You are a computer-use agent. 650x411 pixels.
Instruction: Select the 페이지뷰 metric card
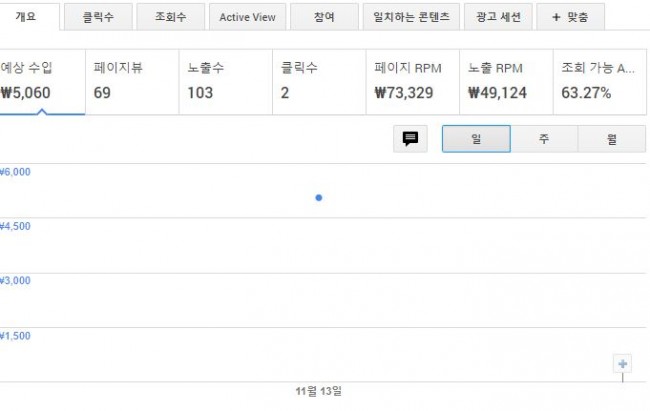point(132,80)
